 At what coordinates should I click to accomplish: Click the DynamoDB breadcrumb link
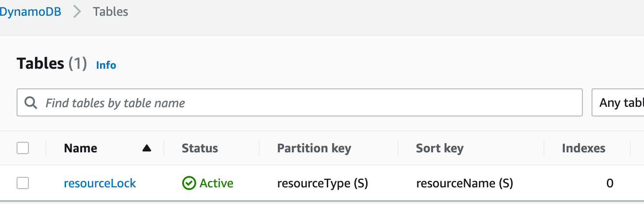tap(30, 12)
